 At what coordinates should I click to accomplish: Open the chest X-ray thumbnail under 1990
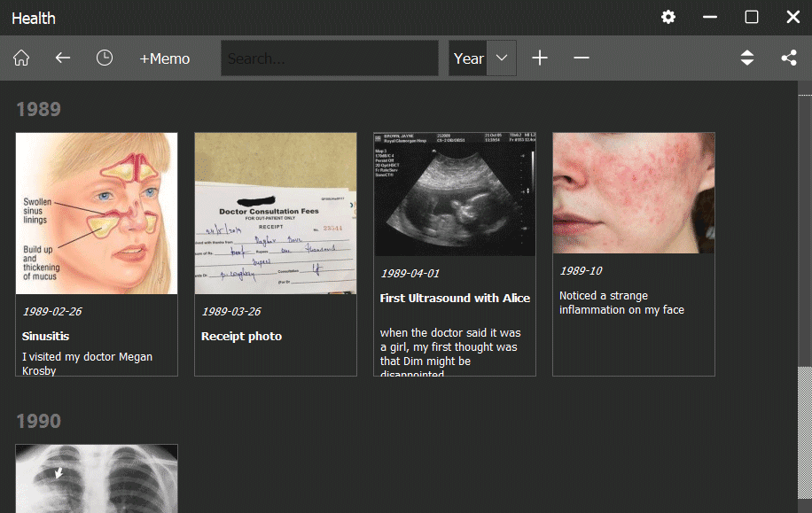(97, 478)
